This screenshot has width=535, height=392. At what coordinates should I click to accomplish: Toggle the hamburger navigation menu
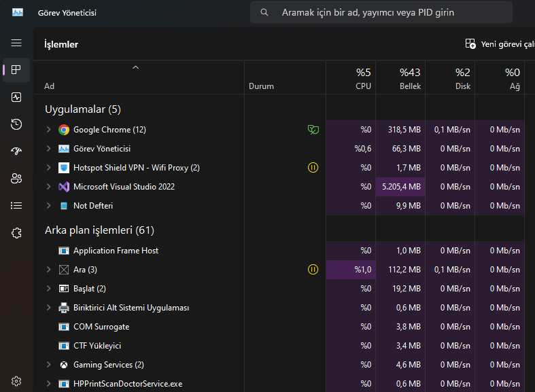tap(16, 43)
